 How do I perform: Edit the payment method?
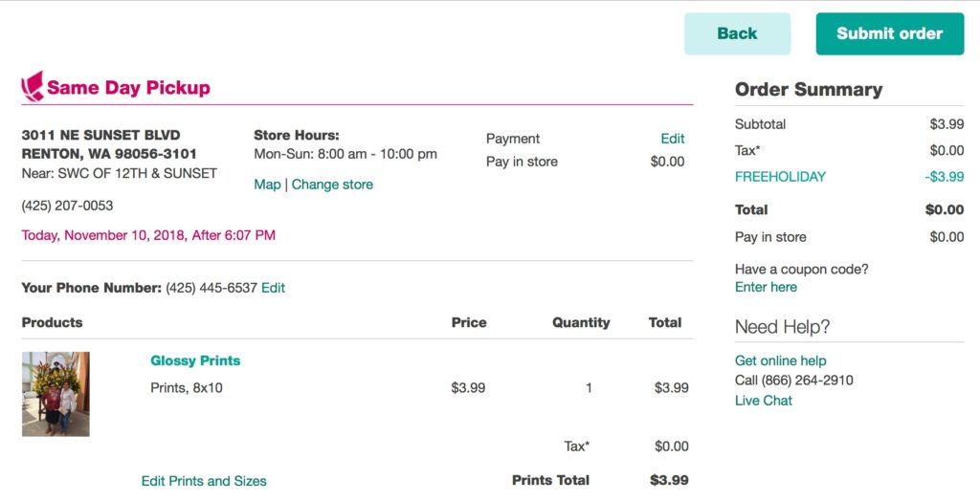tap(673, 139)
